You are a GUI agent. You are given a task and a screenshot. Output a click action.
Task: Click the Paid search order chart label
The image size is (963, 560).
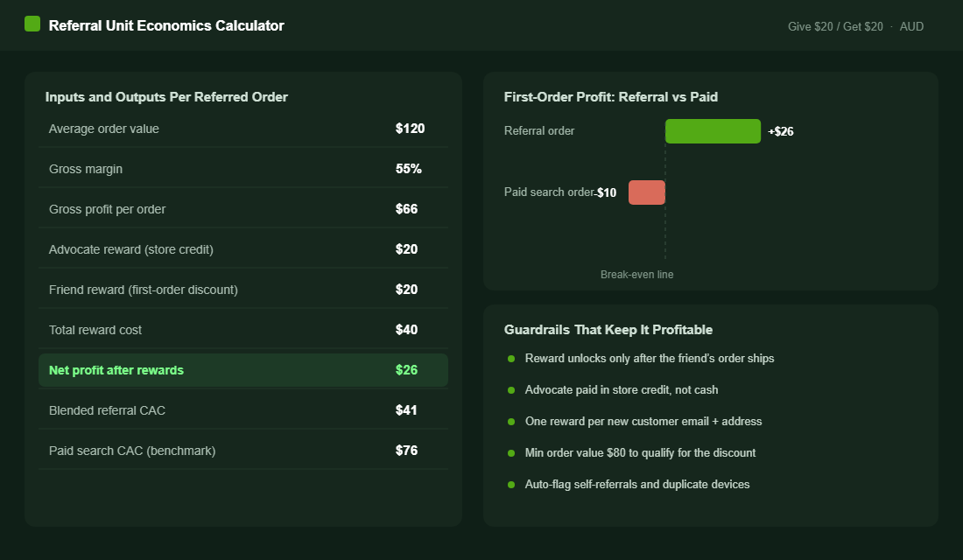[549, 192]
